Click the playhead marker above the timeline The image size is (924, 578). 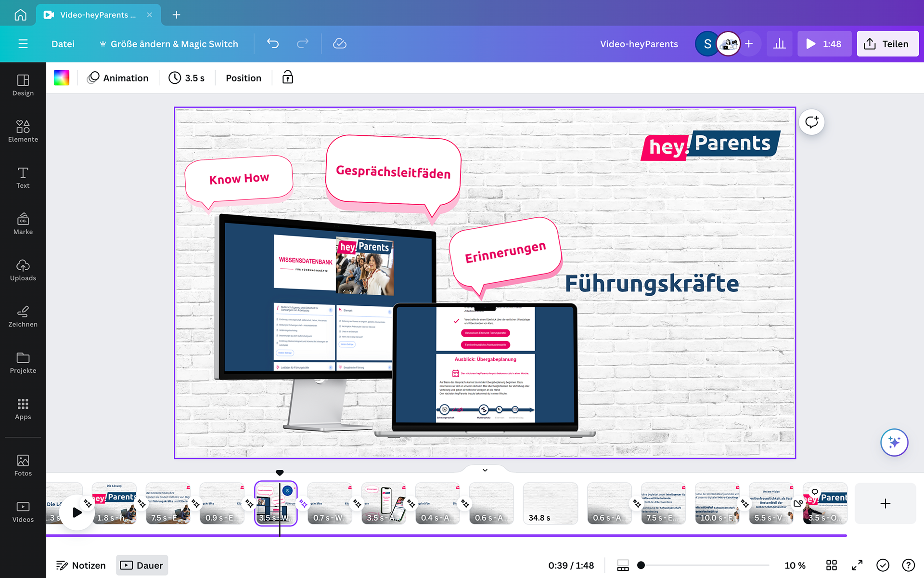[x=280, y=473]
